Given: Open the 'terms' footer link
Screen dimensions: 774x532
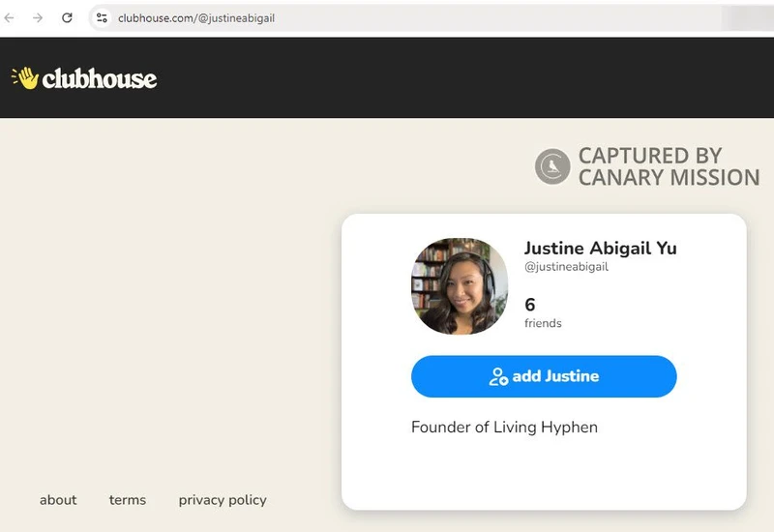Looking at the screenshot, I should (x=128, y=500).
